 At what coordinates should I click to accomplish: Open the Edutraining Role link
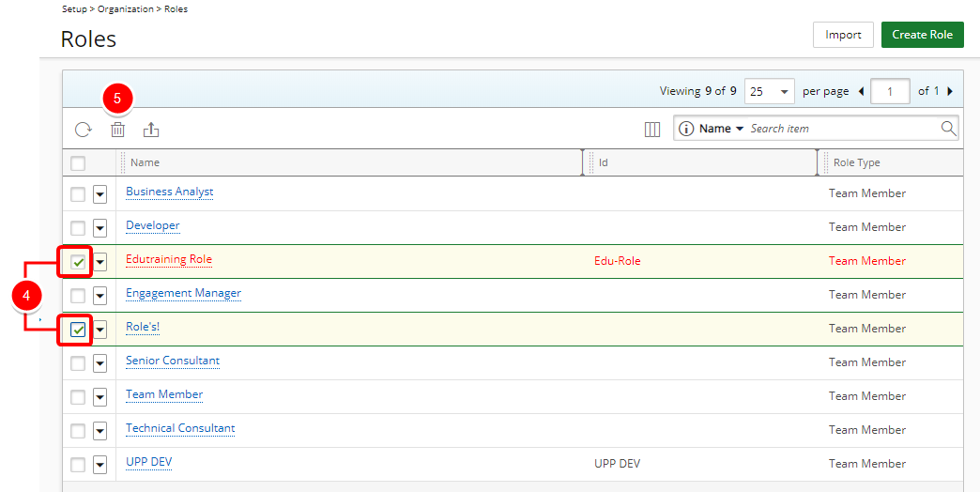pyautogui.click(x=169, y=259)
